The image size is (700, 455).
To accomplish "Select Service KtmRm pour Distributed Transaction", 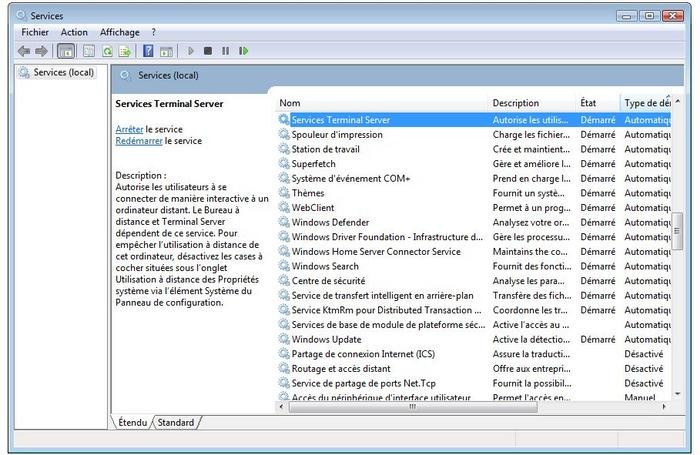I will click(x=474, y=310).
